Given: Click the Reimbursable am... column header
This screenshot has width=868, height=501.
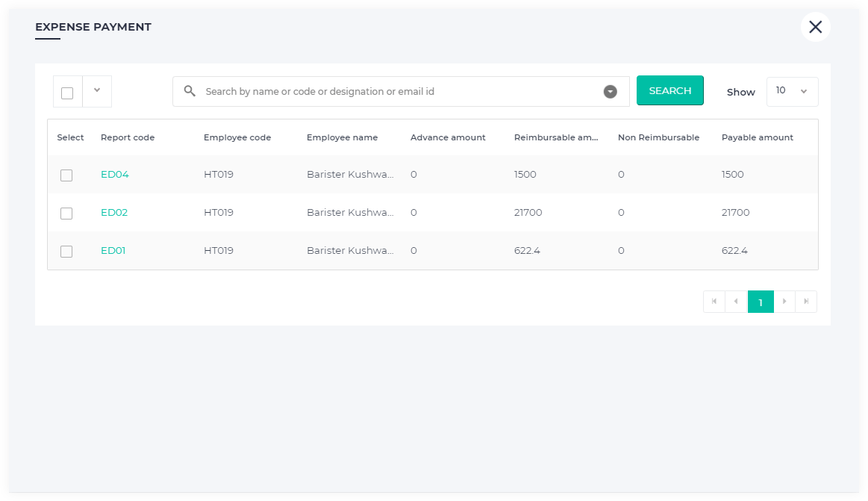Looking at the screenshot, I should 556,137.
